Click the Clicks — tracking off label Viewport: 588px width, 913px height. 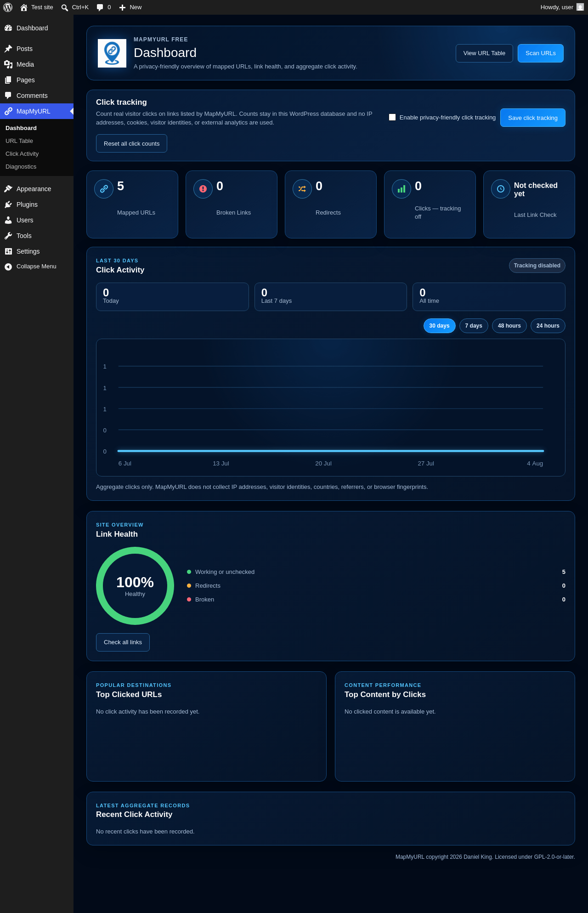(438, 213)
